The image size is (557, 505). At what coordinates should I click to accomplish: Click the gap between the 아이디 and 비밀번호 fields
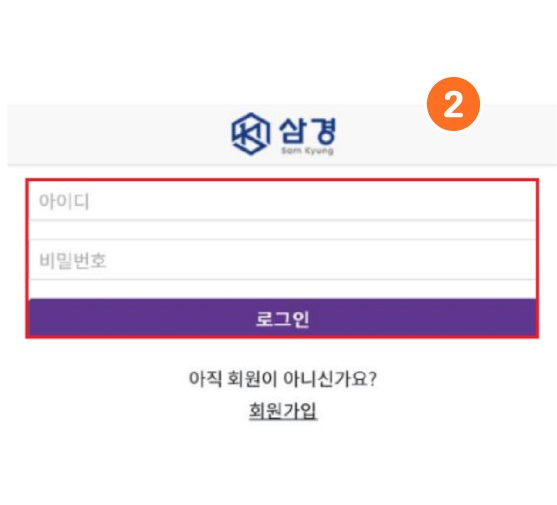[282, 230]
